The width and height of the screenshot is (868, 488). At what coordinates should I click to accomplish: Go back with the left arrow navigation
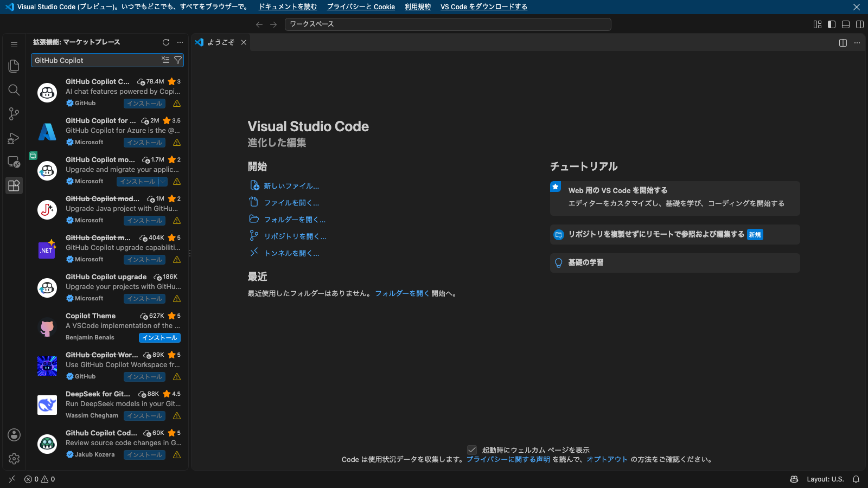pyautogui.click(x=259, y=24)
